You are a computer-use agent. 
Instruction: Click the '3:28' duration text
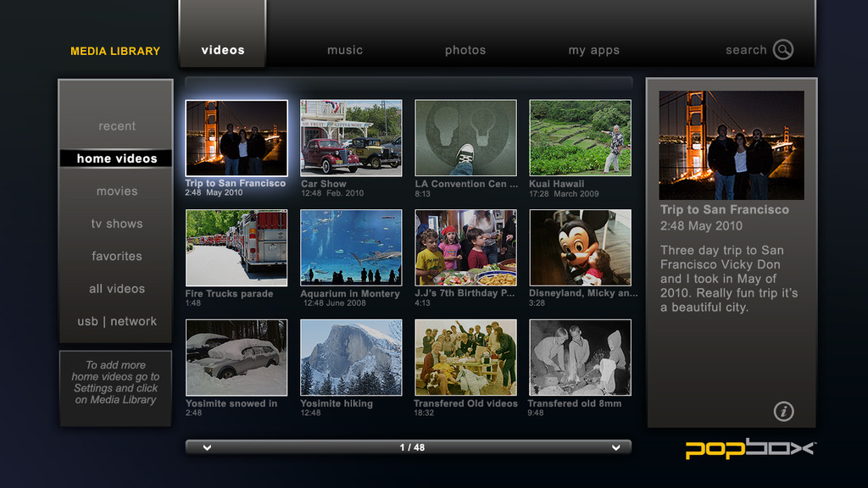[x=537, y=302]
